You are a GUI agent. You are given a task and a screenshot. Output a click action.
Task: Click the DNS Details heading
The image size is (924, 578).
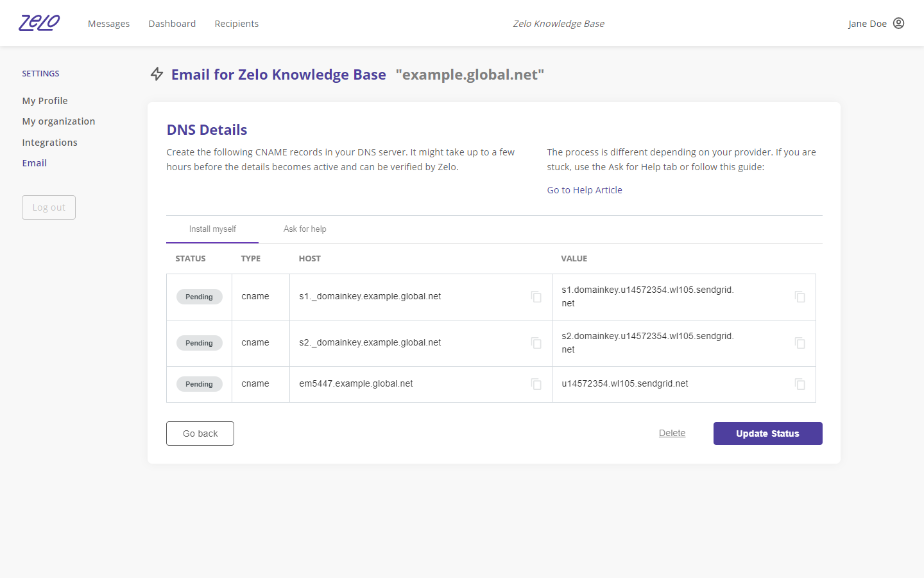click(x=207, y=130)
